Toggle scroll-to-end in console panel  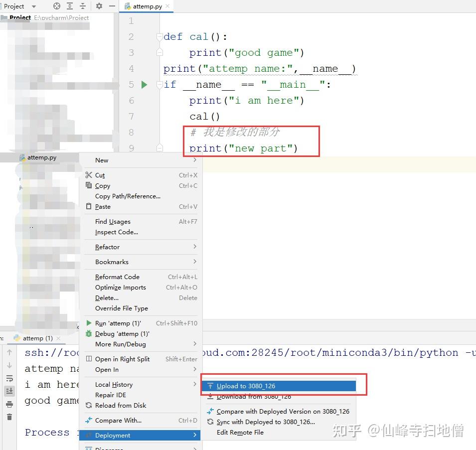click(x=9, y=391)
